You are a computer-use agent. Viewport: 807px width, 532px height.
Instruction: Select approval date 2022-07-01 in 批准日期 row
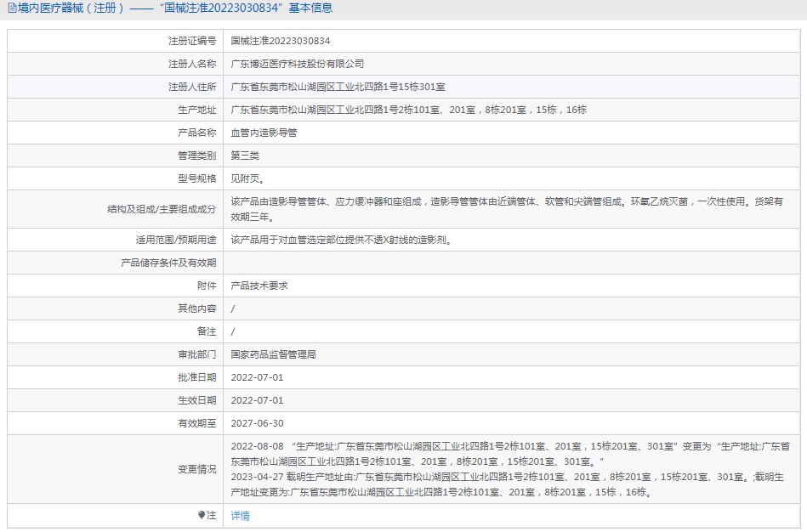257,377
